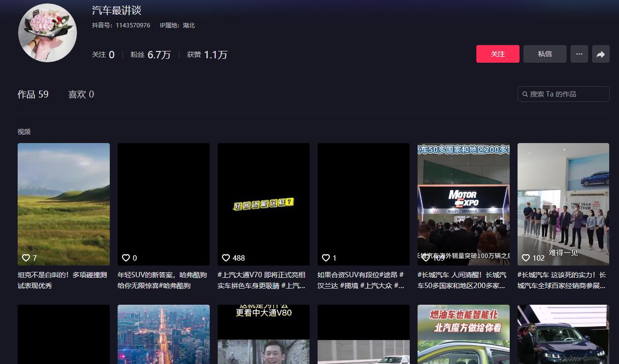The height and width of the screenshot is (364, 619).
Task: Open the 更看中大通V80 video thumbnail
Action: point(264,334)
